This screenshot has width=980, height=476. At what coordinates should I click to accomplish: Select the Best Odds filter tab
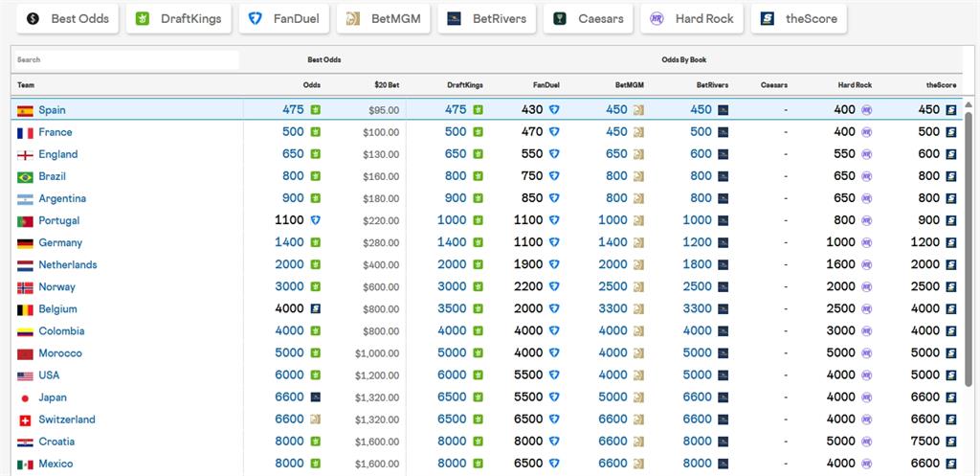point(68,19)
